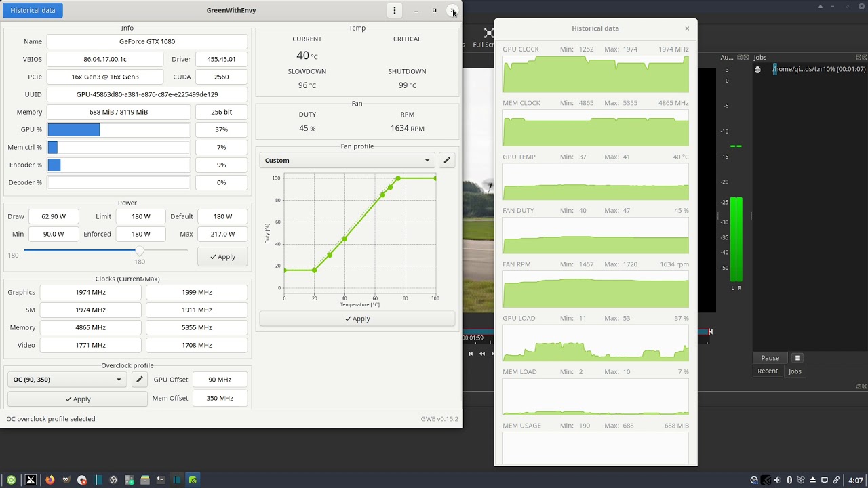Viewport: 868px width, 488px height.
Task: Click the Pause button in Jobs panel
Action: point(770,358)
